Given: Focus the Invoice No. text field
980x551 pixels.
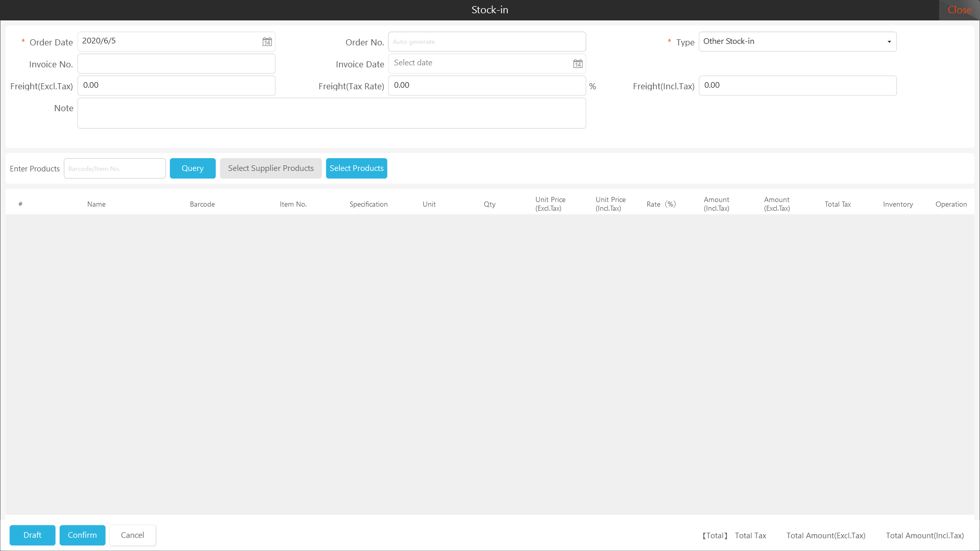Looking at the screenshot, I should (x=176, y=64).
